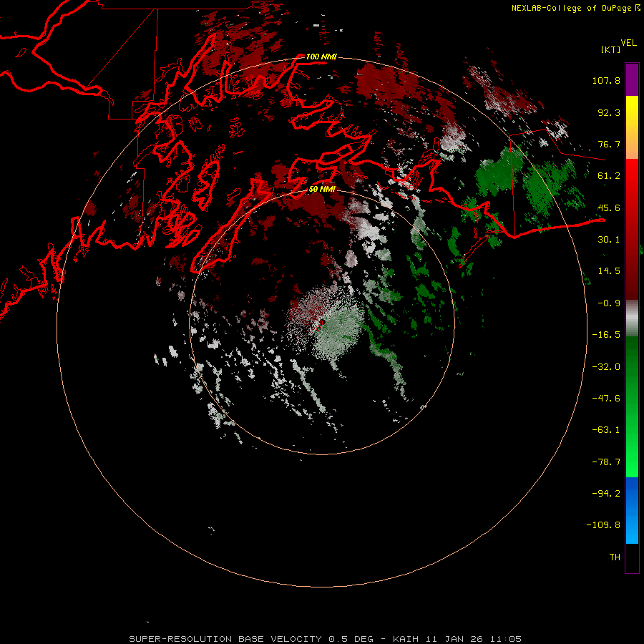Select the -109.8 scale value
This screenshot has width=644, height=644.
[603, 525]
